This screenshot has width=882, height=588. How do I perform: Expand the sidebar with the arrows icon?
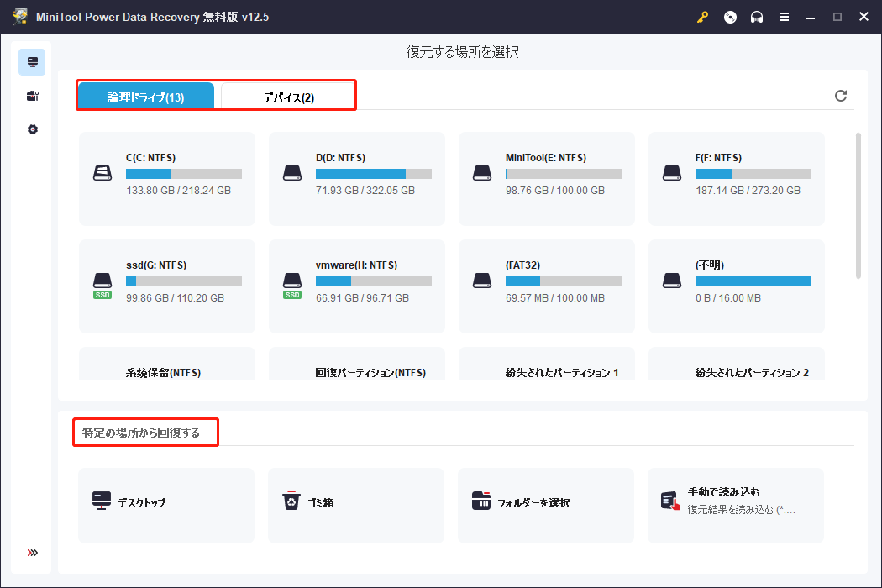coord(32,553)
